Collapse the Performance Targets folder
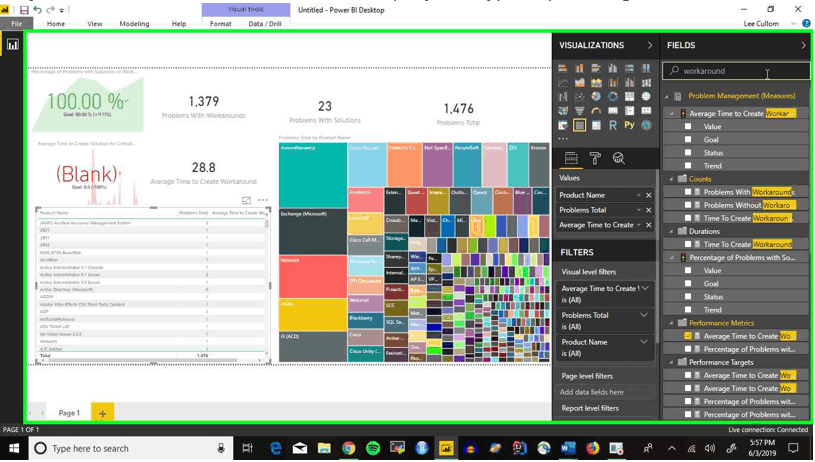 pos(671,362)
